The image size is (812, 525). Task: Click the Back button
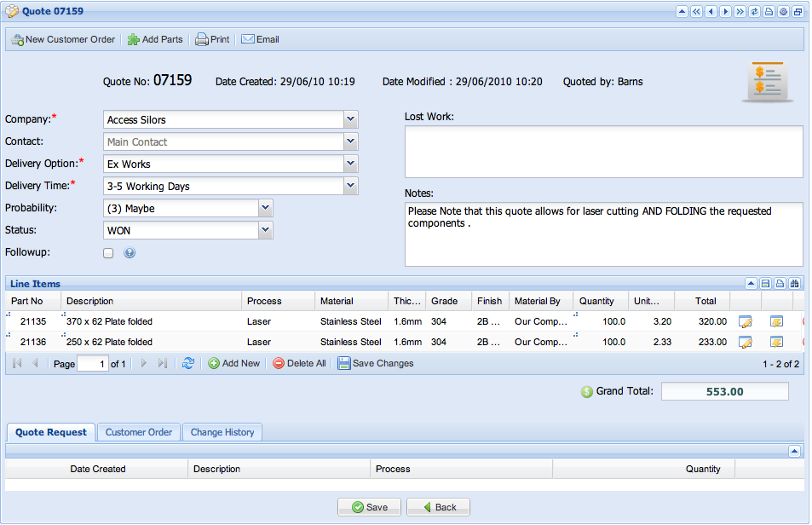tap(438, 507)
